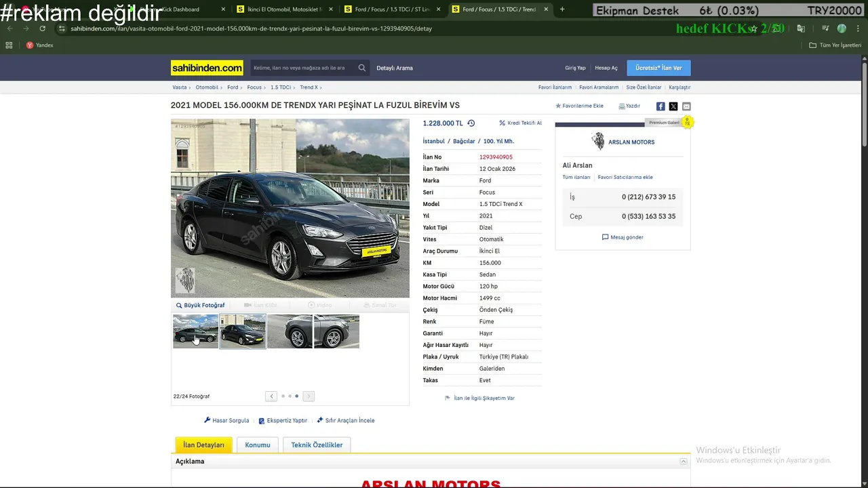868x488 pixels.
Task: Click Otomobil breadcrumb
Action: tap(207, 87)
